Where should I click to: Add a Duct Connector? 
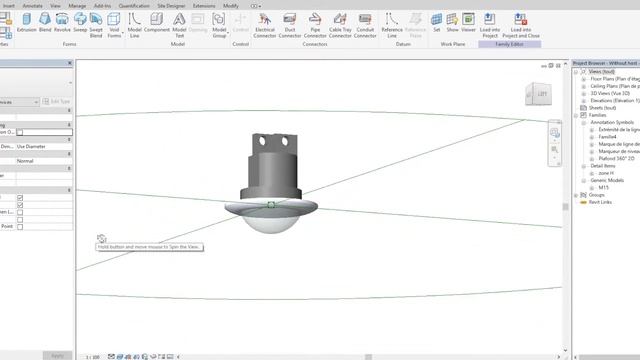coord(290,25)
